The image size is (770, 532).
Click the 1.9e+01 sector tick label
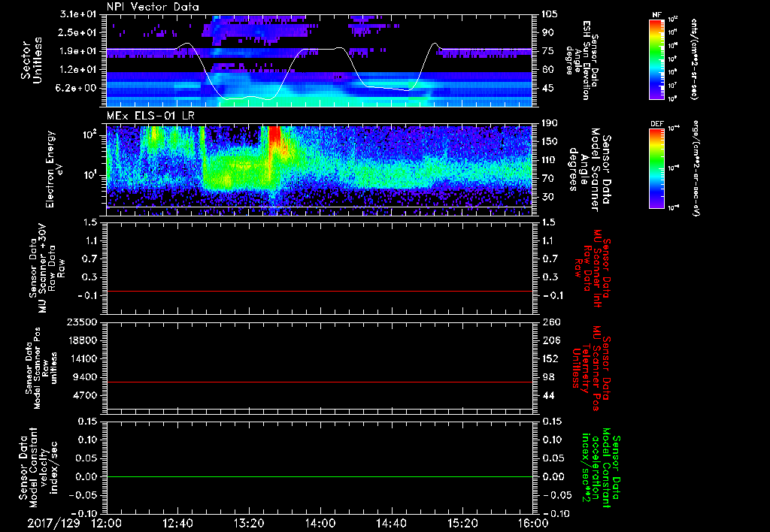[78, 51]
